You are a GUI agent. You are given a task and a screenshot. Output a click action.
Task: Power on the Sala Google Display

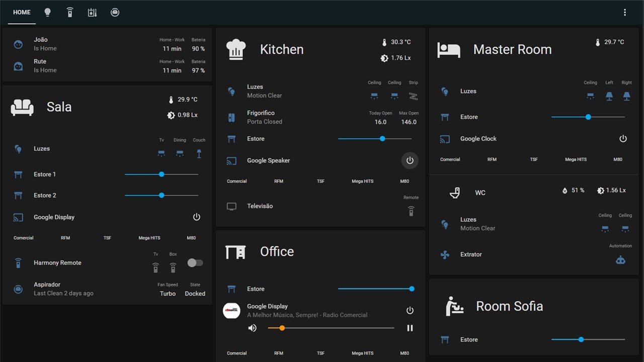[x=197, y=217]
